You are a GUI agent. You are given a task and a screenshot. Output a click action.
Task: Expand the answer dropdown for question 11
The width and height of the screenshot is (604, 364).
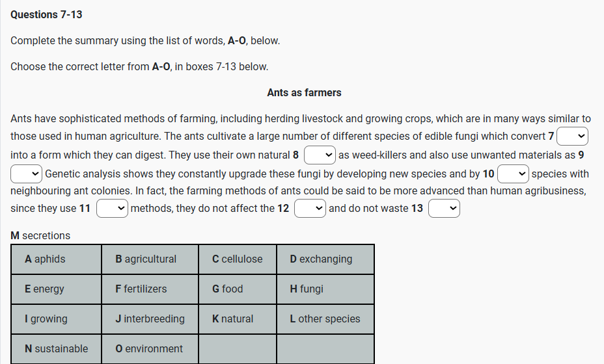pos(112,209)
